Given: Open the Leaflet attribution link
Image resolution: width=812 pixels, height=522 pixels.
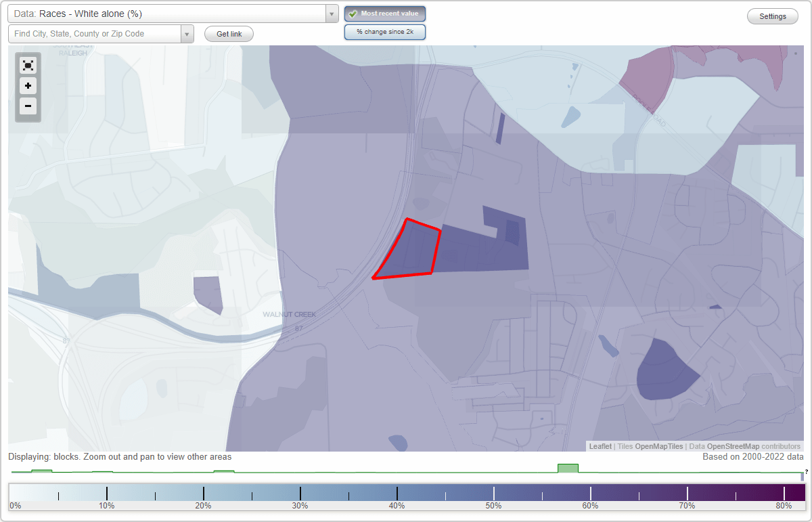Looking at the screenshot, I should click(x=600, y=446).
